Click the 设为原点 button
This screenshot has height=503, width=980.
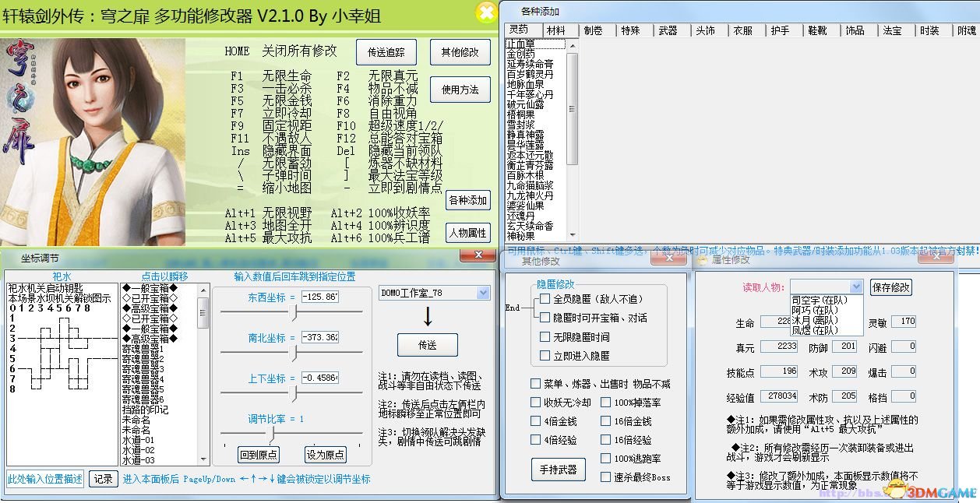click(x=326, y=455)
